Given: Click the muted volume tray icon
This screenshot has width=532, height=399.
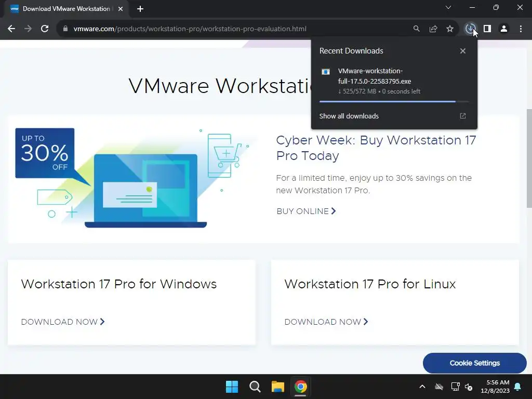Looking at the screenshot, I should (469, 387).
